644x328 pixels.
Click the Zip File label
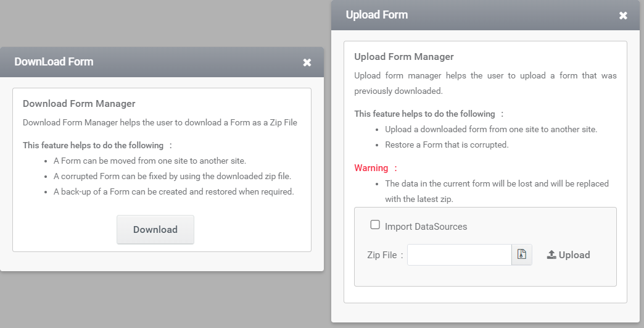382,255
